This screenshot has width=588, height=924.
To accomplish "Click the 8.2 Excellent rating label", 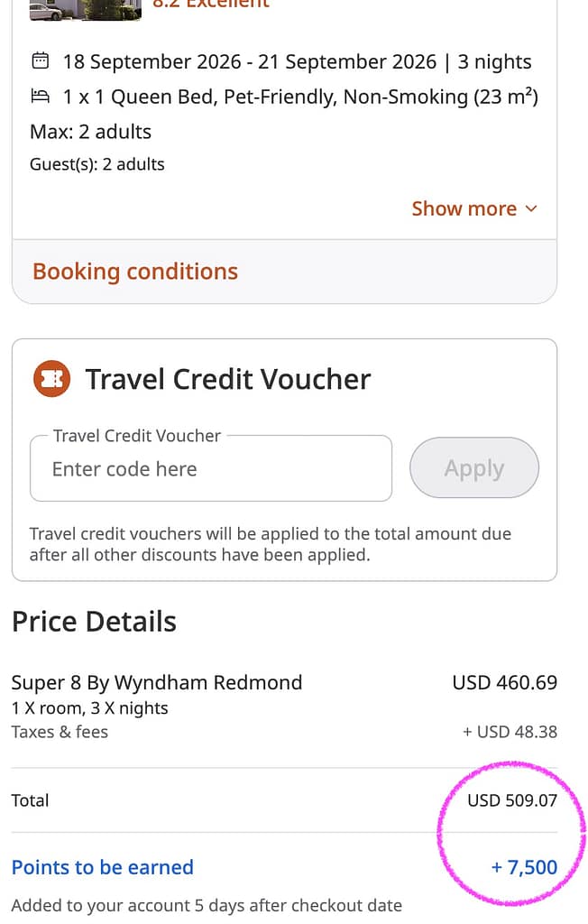I will tap(210, 5).
